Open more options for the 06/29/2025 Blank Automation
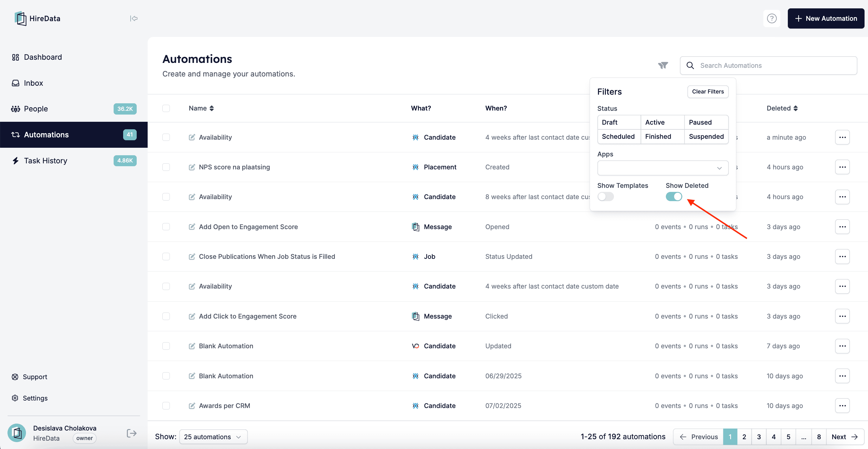Screen dimensions: 868x449 pyautogui.click(x=842, y=376)
